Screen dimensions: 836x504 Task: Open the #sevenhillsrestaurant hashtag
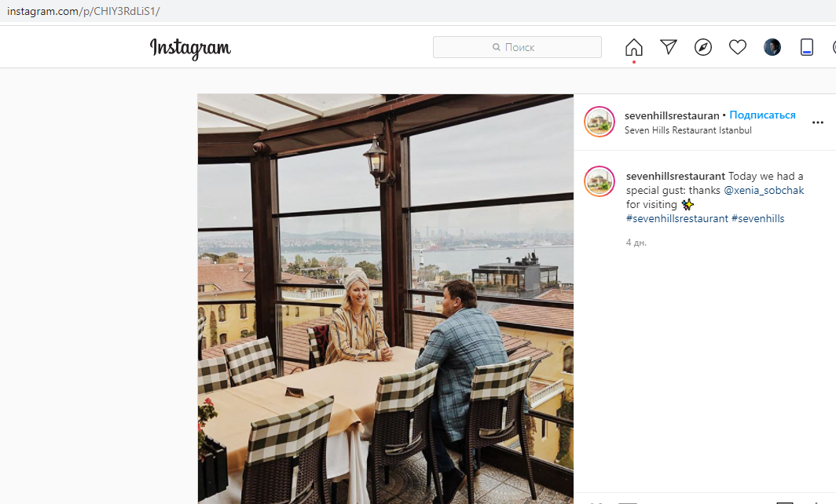[676, 219]
